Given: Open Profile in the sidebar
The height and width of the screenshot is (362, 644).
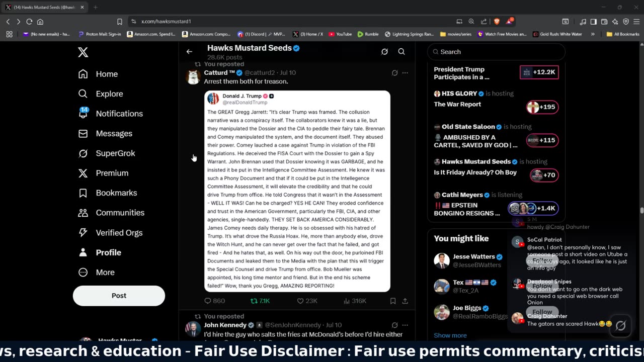Looking at the screenshot, I should 100,252.
